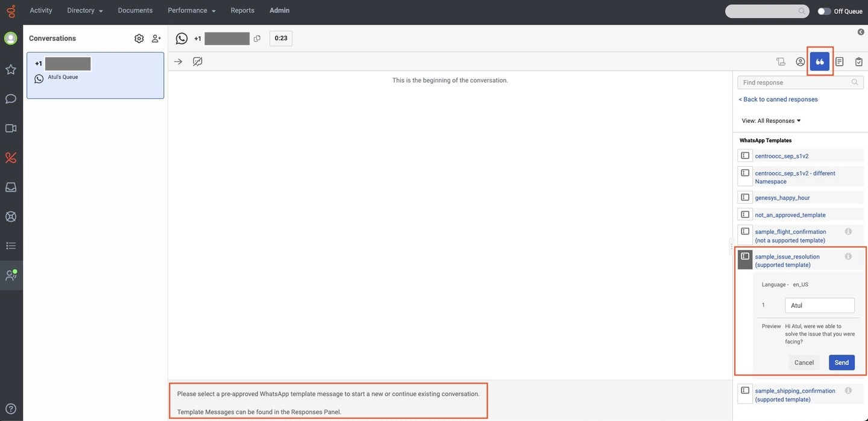Click Back to canned responses link
Viewport: 868px width, 421px height.
pyautogui.click(x=778, y=99)
